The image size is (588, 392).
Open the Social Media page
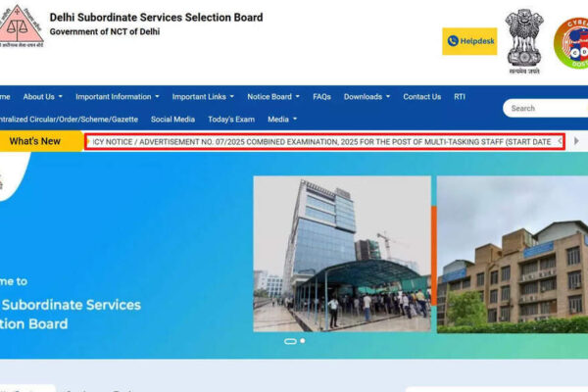[172, 120]
